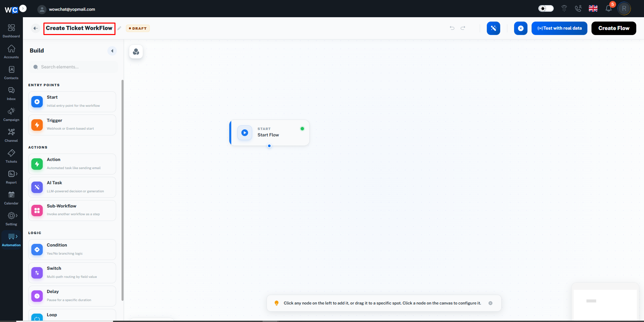Screen dimensions: 644x322
Task: Add the Trigger node
Action: point(72,125)
